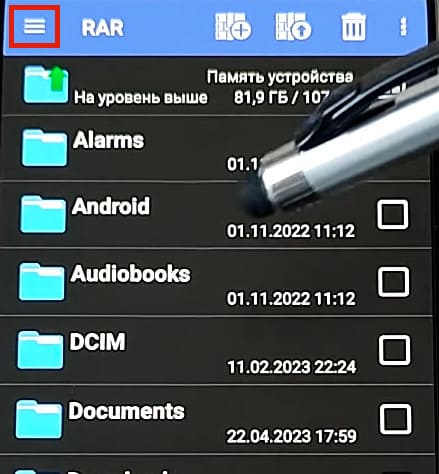Tap the DCIM folder icon

pos(40,350)
